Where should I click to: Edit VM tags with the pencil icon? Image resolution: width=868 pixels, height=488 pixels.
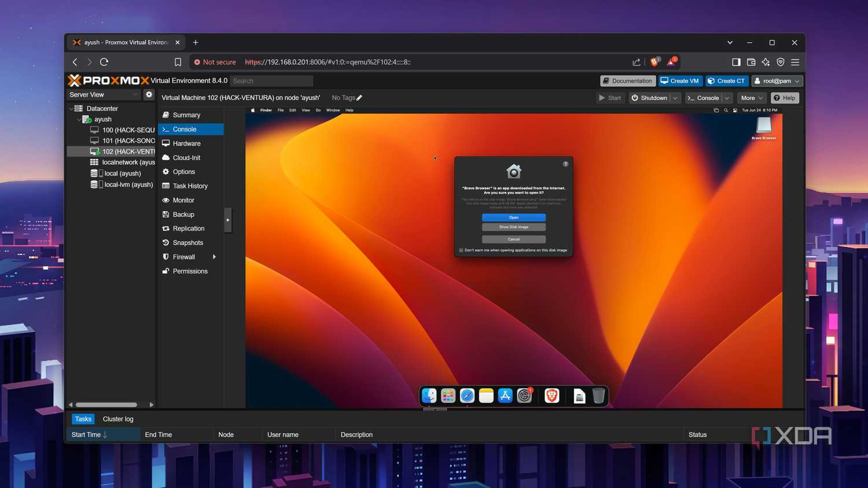[x=359, y=98]
